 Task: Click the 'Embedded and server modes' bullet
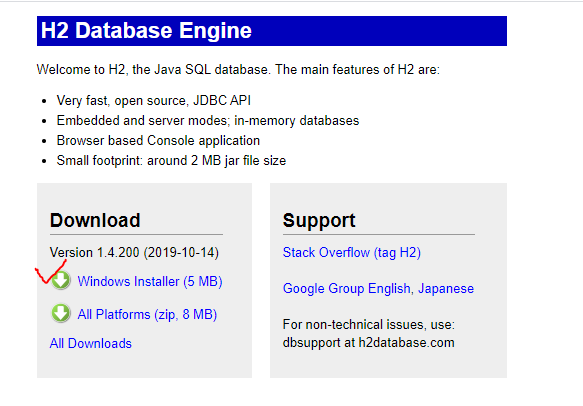[208, 121]
